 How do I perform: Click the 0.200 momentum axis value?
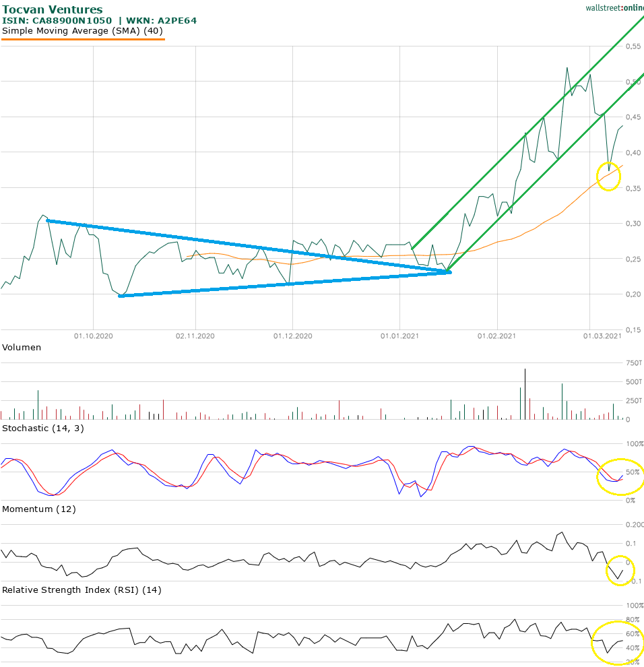pyautogui.click(x=635, y=525)
